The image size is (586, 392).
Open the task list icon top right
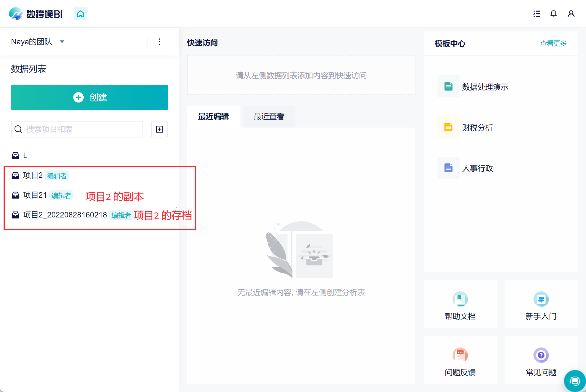click(536, 14)
